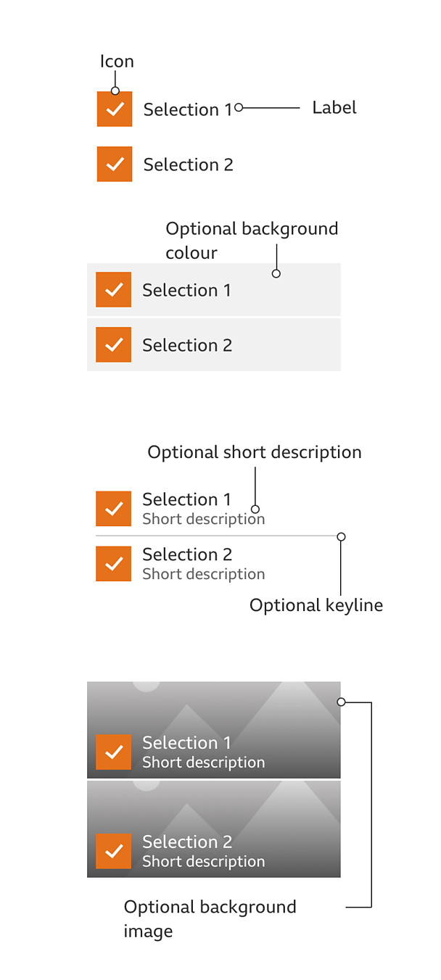
Task: Click the grey row containing Selection 1
Action: (214, 289)
